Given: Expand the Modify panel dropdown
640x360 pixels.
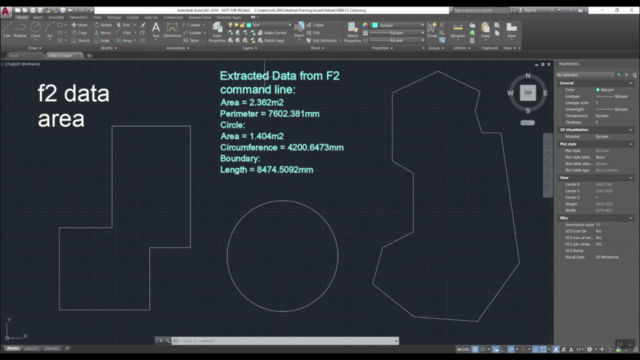Looking at the screenshot, I should (109, 48).
